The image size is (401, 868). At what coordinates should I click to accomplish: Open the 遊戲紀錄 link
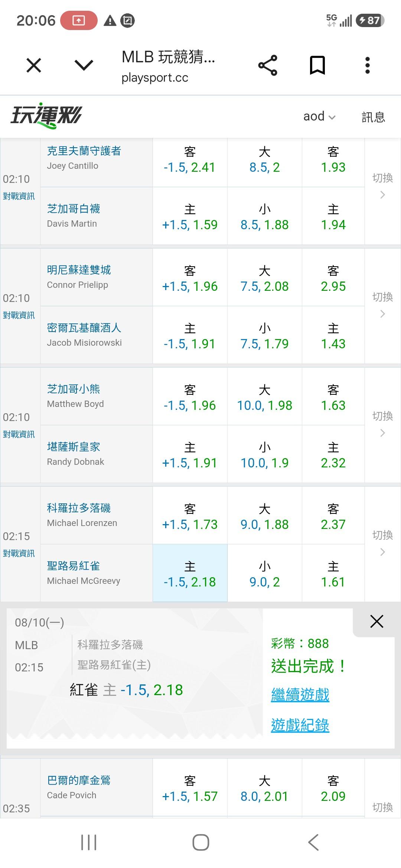300,725
